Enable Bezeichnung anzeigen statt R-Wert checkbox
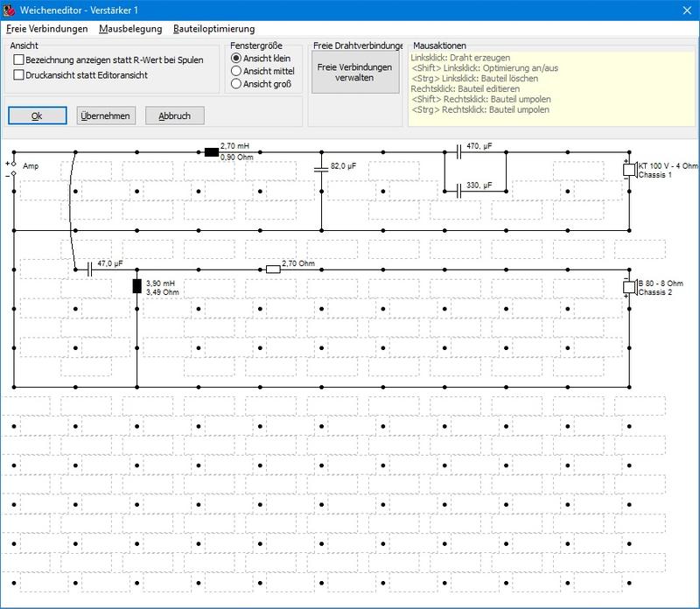The image size is (700, 609). [x=19, y=59]
